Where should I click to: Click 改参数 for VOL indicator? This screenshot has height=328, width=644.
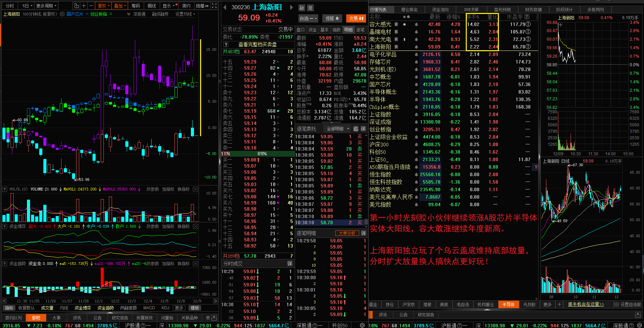point(153,189)
